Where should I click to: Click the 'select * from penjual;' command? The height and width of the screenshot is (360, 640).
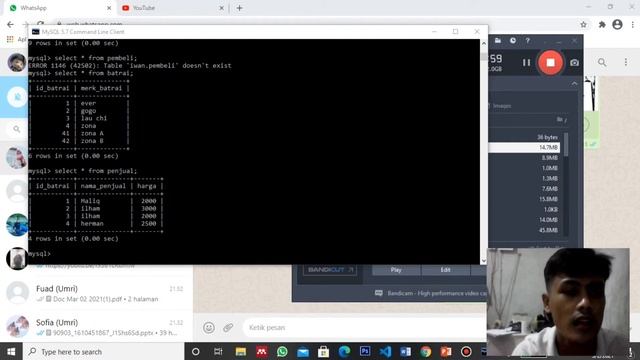point(96,171)
